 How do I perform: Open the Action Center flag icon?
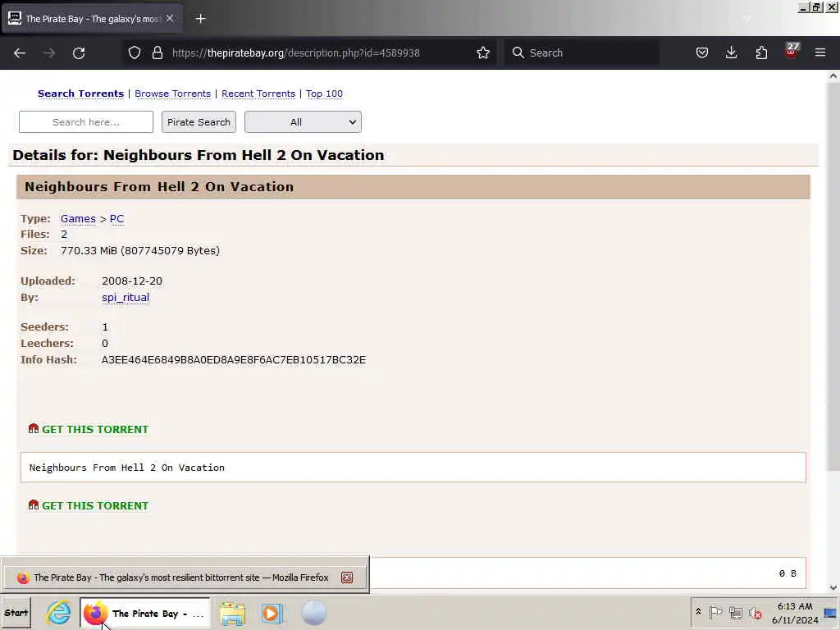(715, 612)
